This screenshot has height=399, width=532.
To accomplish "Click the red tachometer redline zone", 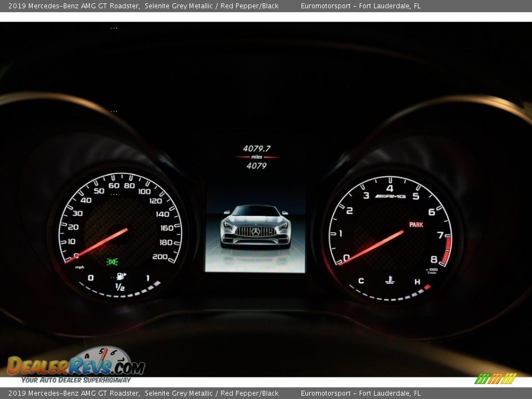I will (447, 252).
